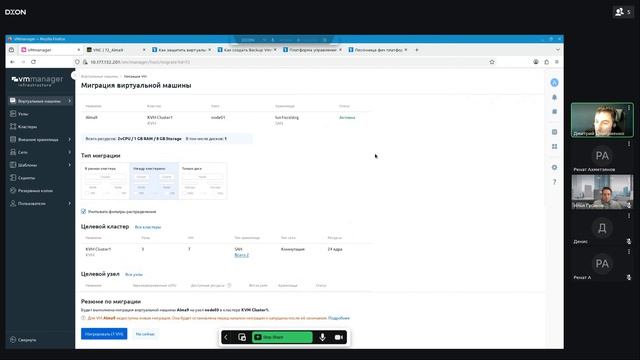Select Дмитрий's video thumbnail
The width and height of the screenshot is (640, 360).
click(x=602, y=120)
